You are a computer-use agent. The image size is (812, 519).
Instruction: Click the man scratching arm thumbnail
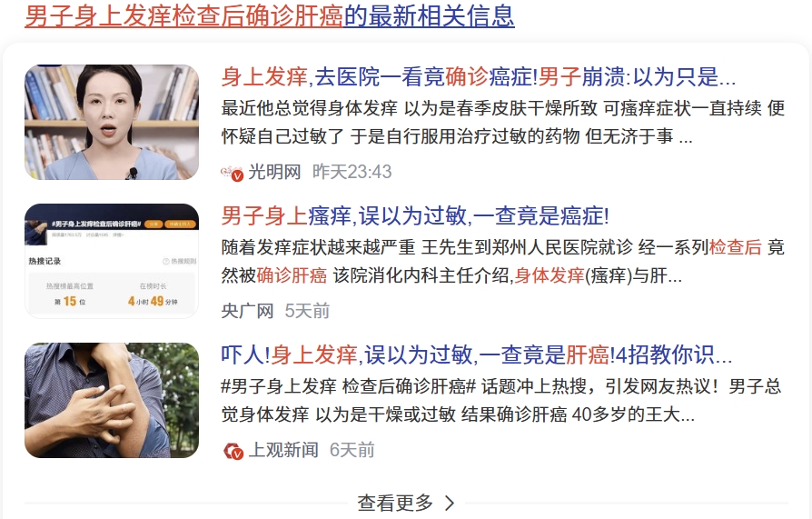pyautogui.click(x=112, y=400)
